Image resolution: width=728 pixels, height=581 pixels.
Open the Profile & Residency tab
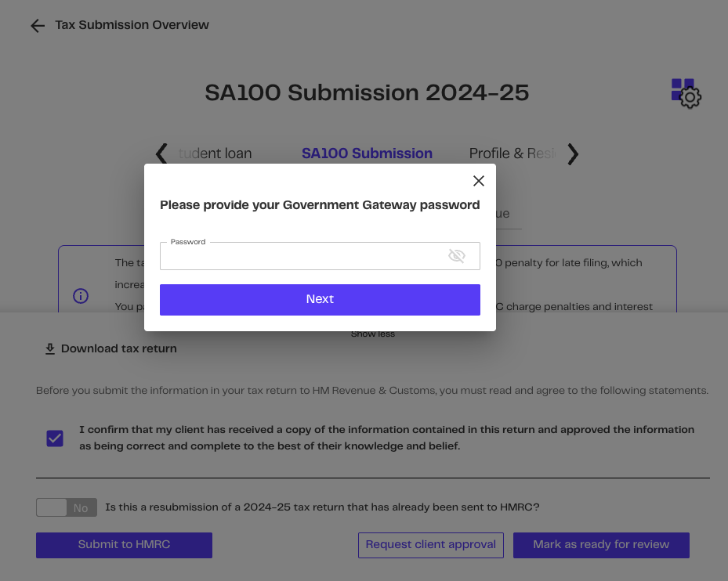click(511, 153)
